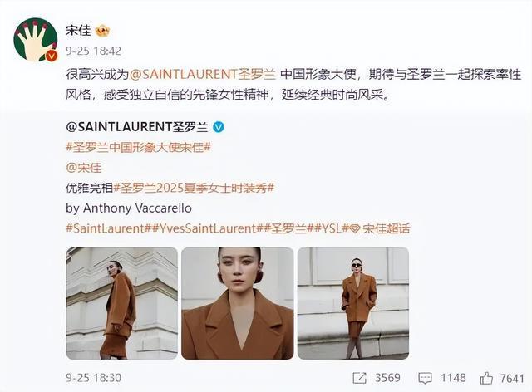The width and height of the screenshot is (532, 392).
Task: Open the @SAINTLAURENT圣罗兰 mention in 宋佳's text
Action: [203, 74]
